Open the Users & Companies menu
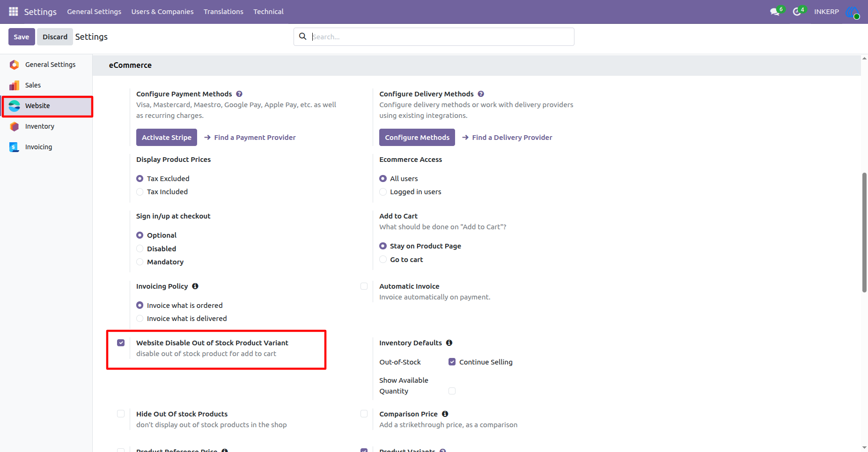 pyautogui.click(x=162, y=12)
